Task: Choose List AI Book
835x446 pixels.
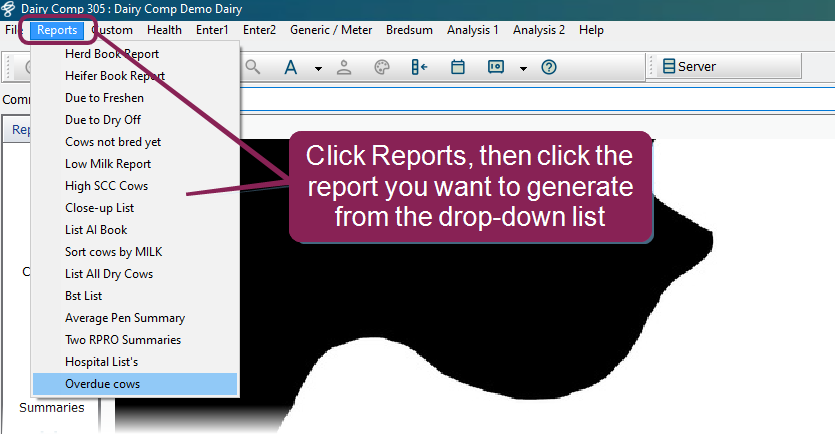Action: point(135,230)
